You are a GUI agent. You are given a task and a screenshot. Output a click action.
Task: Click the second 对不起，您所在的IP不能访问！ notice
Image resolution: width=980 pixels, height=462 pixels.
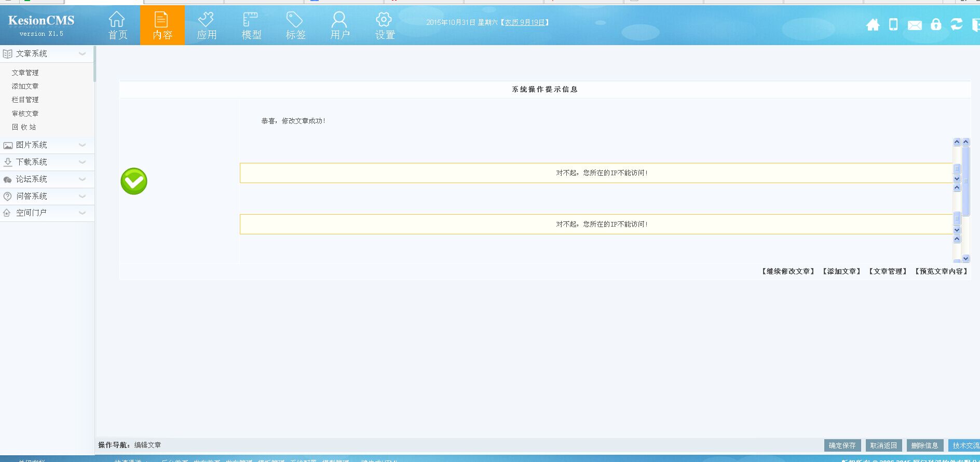point(602,225)
